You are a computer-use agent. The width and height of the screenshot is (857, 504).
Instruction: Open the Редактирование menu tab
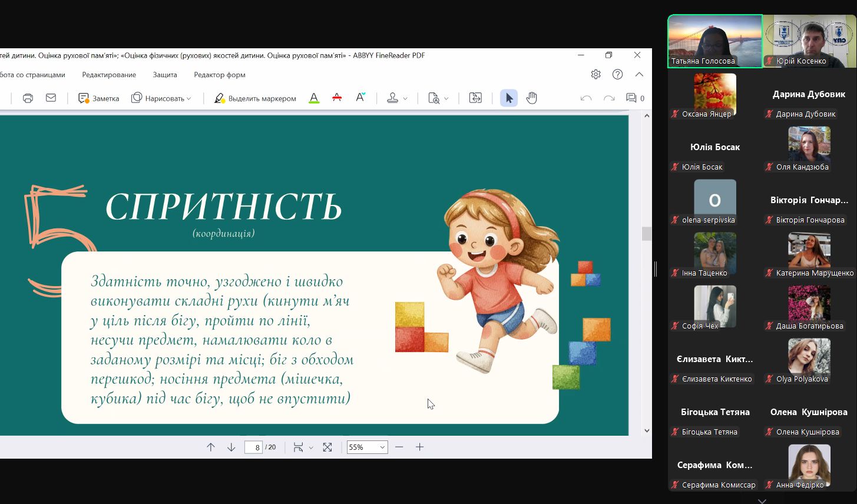click(109, 75)
